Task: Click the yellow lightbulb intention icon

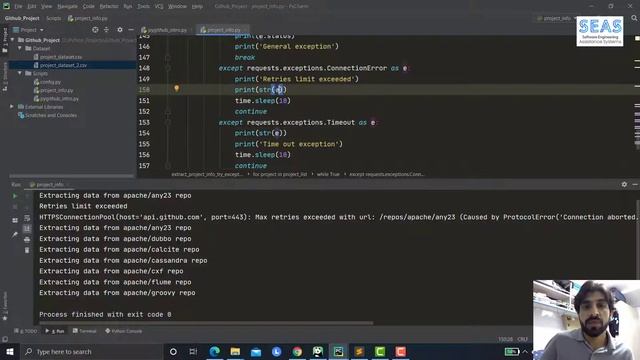Action: (x=176, y=89)
